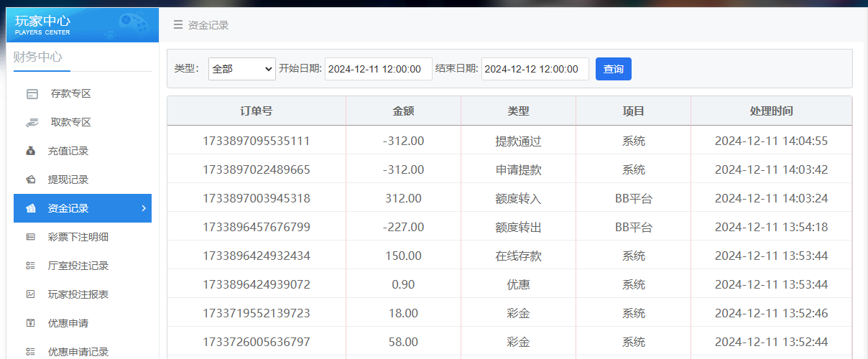Click order number 1733897095535111
The image size is (868, 359).
tap(257, 141)
